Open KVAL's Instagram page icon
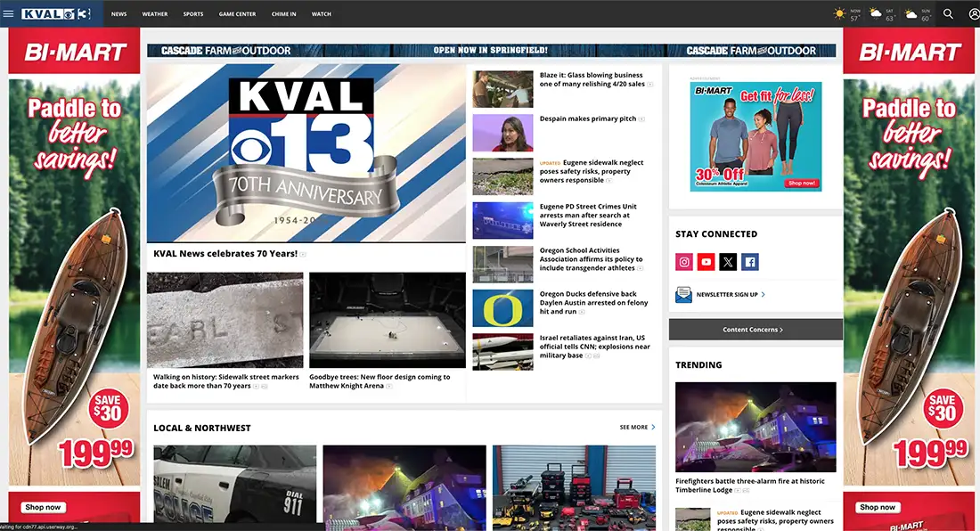Image resolution: width=980 pixels, height=531 pixels. tap(683, 262)
